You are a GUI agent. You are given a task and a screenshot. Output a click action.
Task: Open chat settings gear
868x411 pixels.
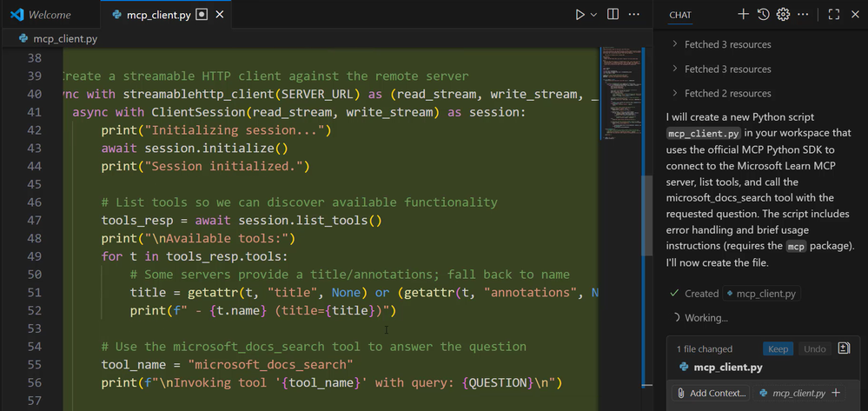(783, 15)
